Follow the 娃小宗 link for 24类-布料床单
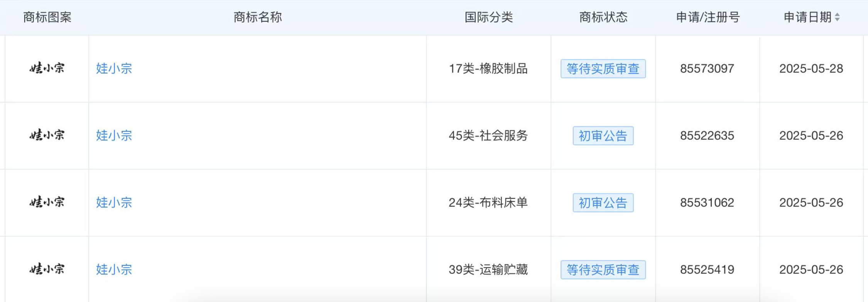This screenshot has width=868, height=302. [x=114, y=203]
